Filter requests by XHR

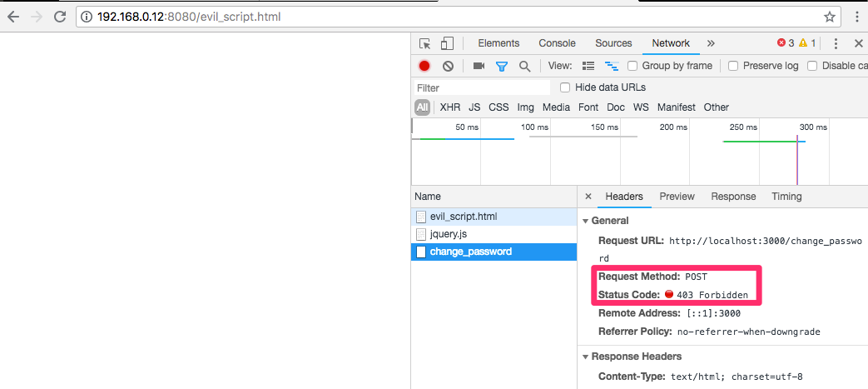tap(450, 107)
